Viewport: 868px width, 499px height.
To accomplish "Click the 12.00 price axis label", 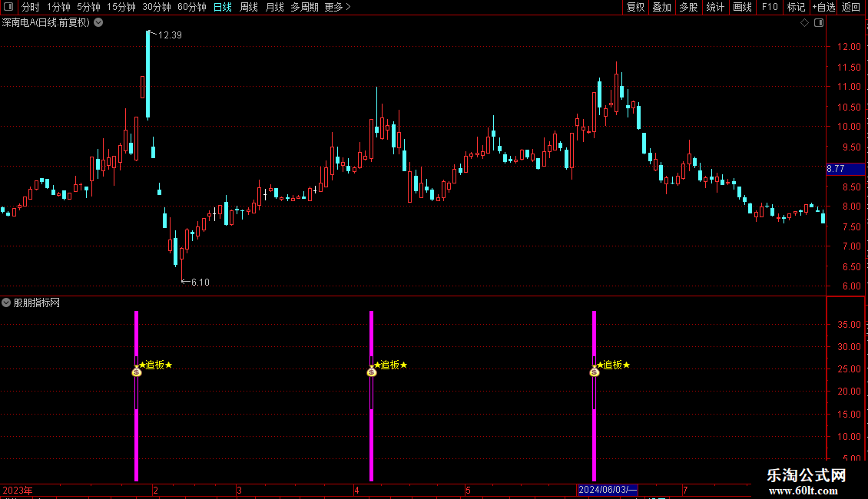I will pos(849,47).
